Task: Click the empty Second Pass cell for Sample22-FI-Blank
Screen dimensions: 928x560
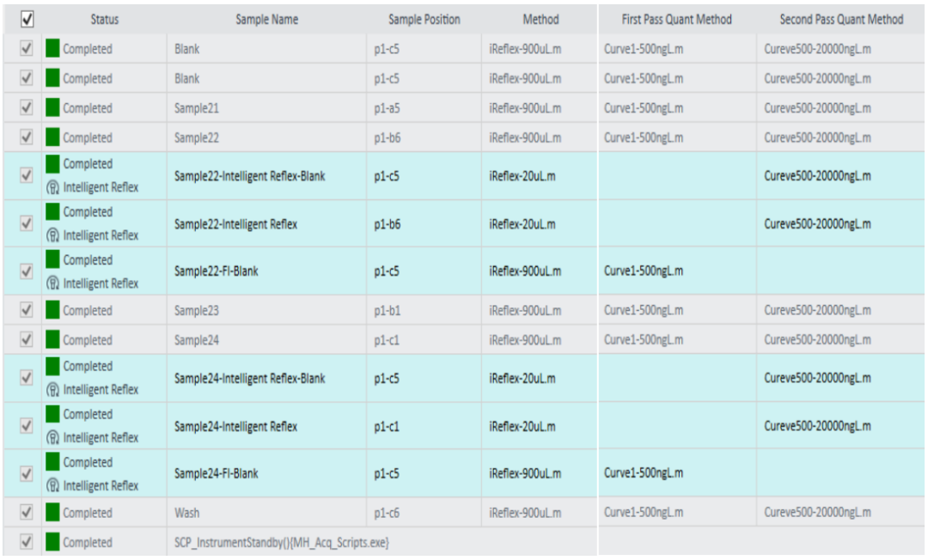Action: 841,271
